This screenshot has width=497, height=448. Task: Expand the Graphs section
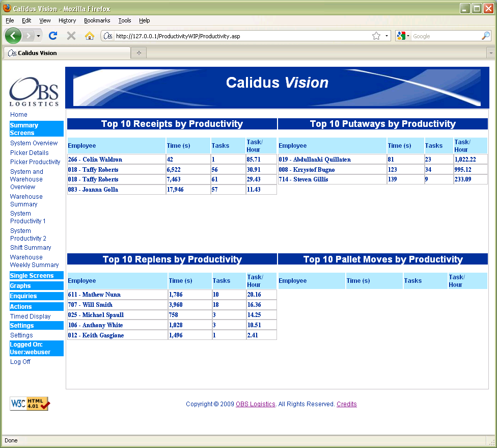click(x=37, y=285)
